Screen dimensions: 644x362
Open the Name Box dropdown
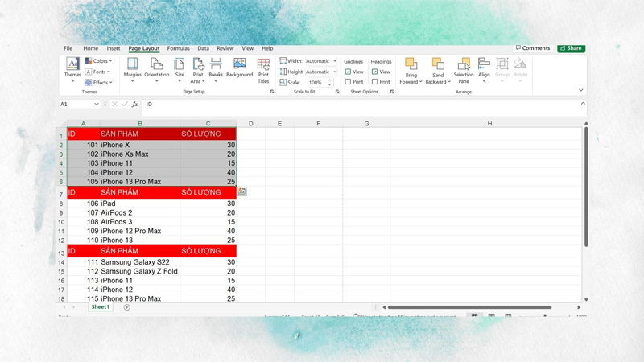pyautogui.click(x=96, y=105)
